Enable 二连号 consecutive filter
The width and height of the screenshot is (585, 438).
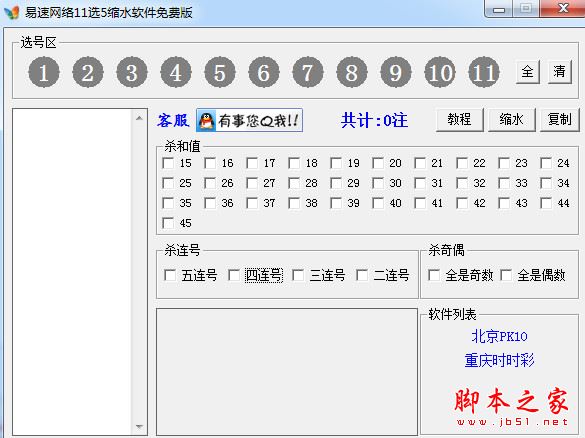pos(362,275)
